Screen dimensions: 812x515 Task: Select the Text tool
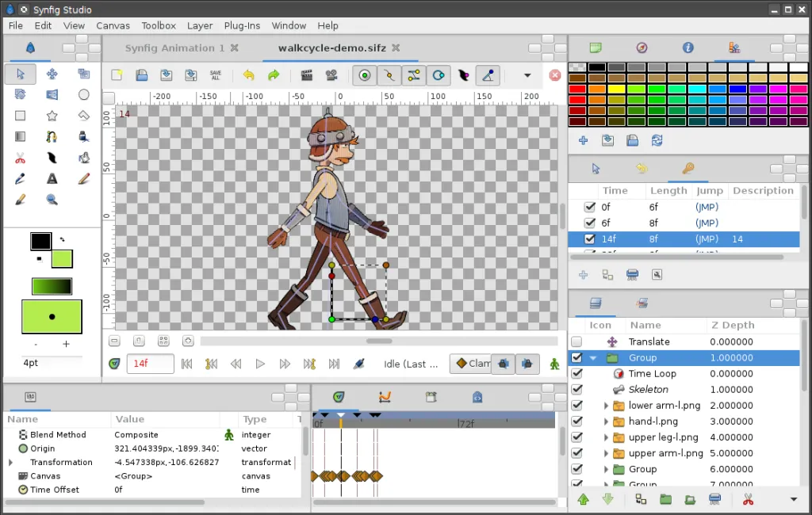(51, 178)
